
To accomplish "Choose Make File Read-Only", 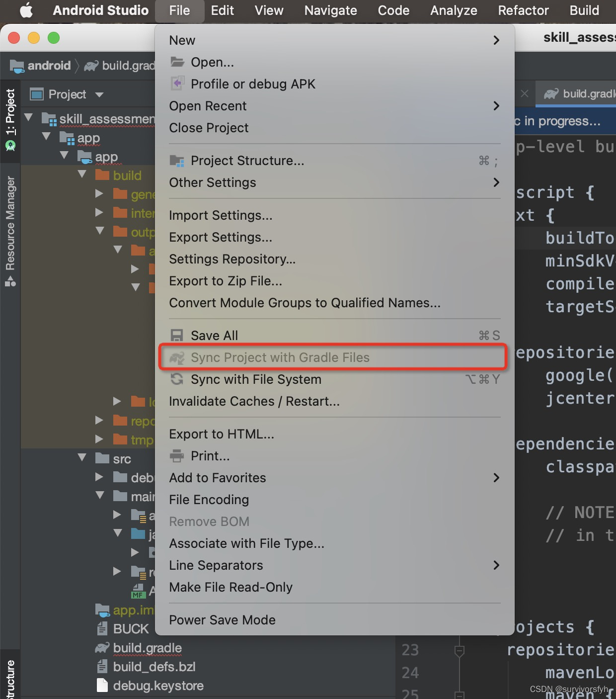I will click(x=334, y=587).
